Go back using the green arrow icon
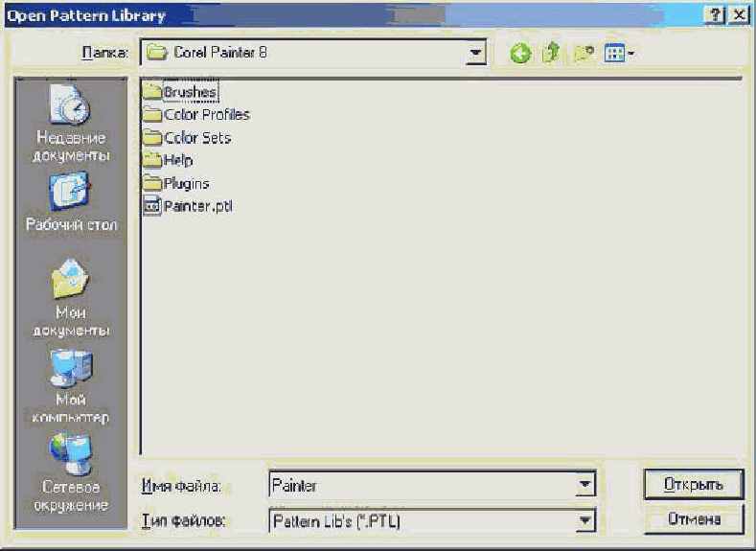The width and height of the screenshot is (756, 551). point(520,53)
